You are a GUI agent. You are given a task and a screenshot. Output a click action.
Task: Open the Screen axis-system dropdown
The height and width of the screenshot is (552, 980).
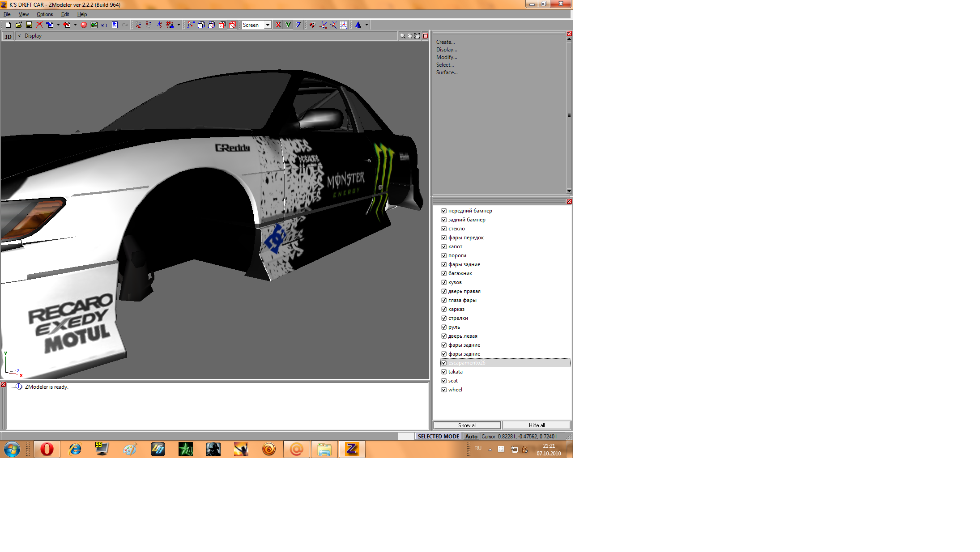267,25
